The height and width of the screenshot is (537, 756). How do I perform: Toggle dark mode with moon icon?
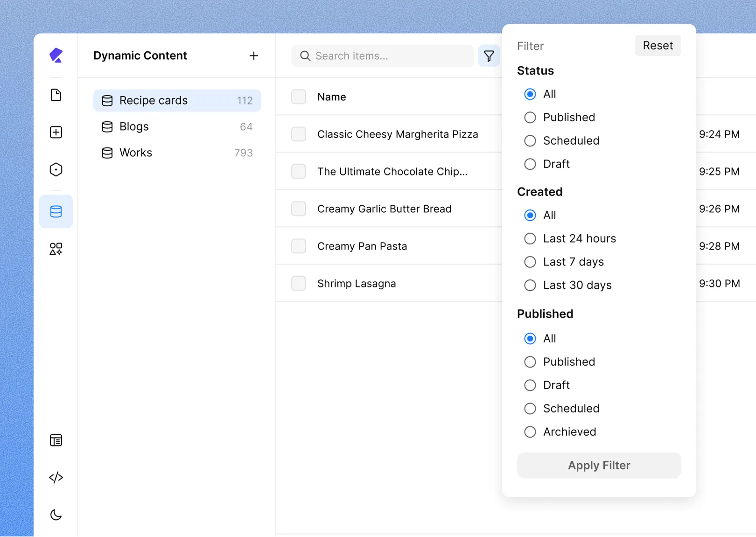point(56,515)
